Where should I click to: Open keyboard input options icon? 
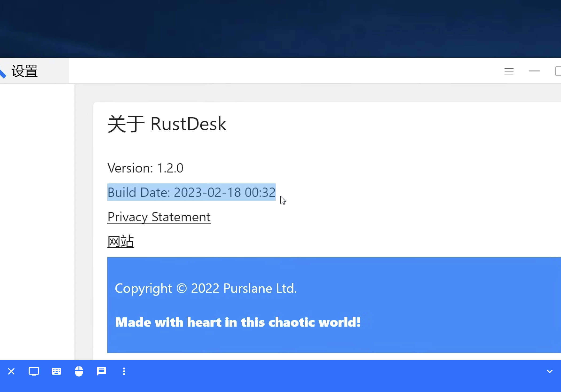pos(56,371)
